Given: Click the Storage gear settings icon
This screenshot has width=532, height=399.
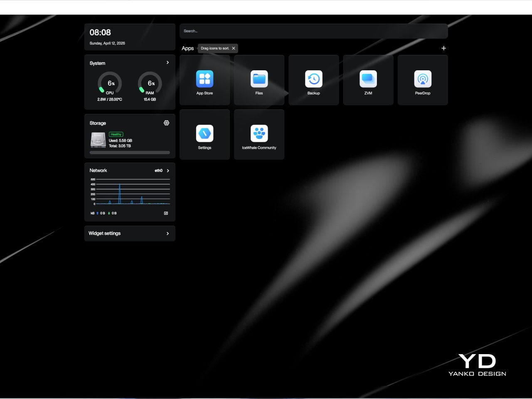Looking at the screenshot, I should pos(166,123).
